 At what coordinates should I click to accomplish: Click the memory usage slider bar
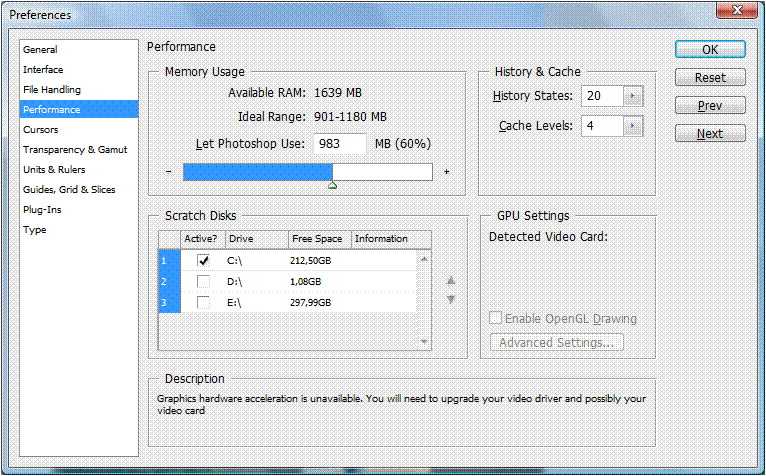tap(308, 172)
